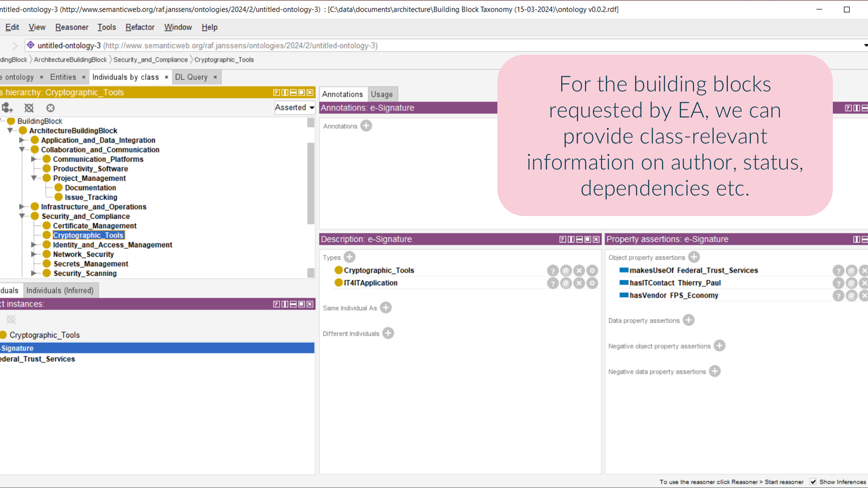
Task: Add data property assertion plus icon
Action: pos(688,320)
